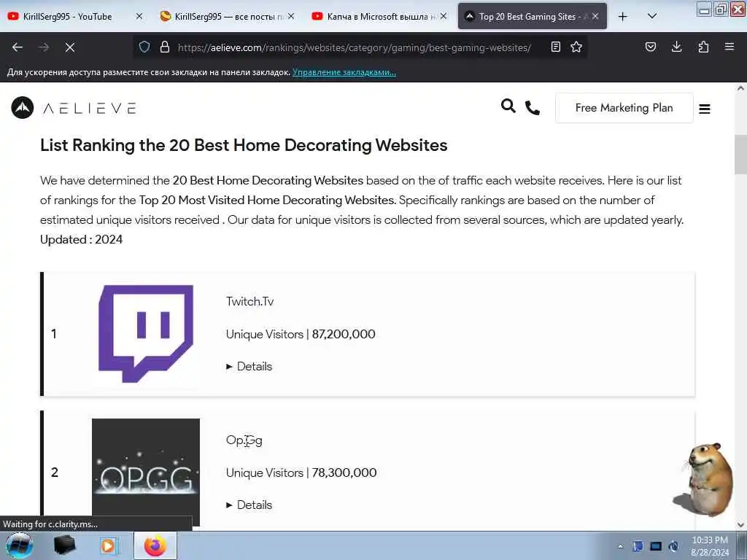The image size is (747, 560).
Task: Stop loading with the X button
Action: click(x=69, y=47)
